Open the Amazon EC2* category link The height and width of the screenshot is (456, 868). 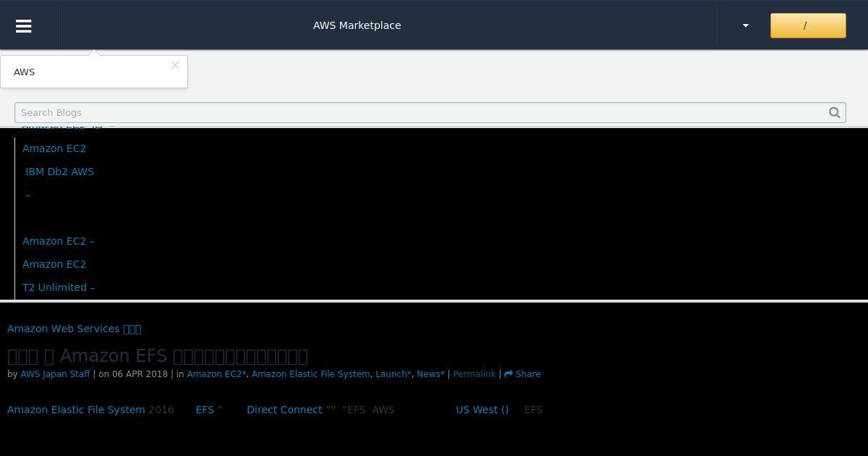(x=216, y=374)
